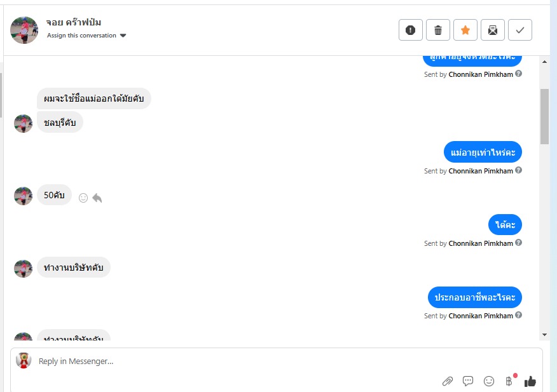Mark conversation as spam
The height and width of the screenshot is (392, 557).
click(411, 30)
